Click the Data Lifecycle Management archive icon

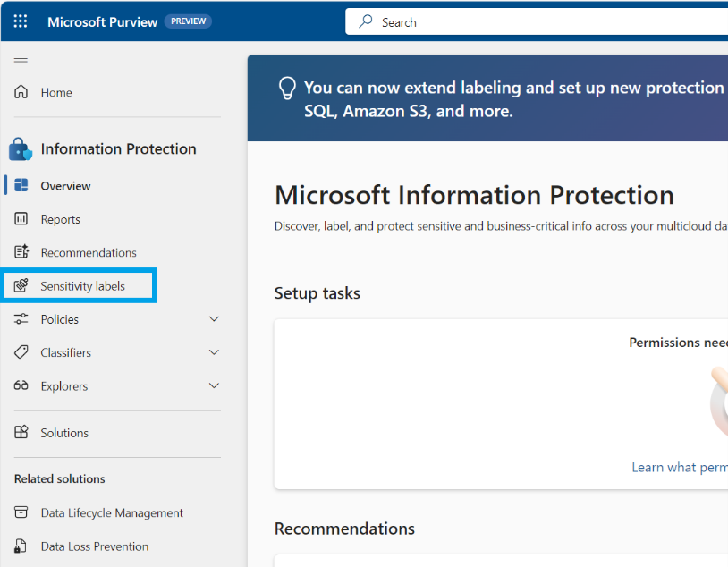tap(21, 512)
